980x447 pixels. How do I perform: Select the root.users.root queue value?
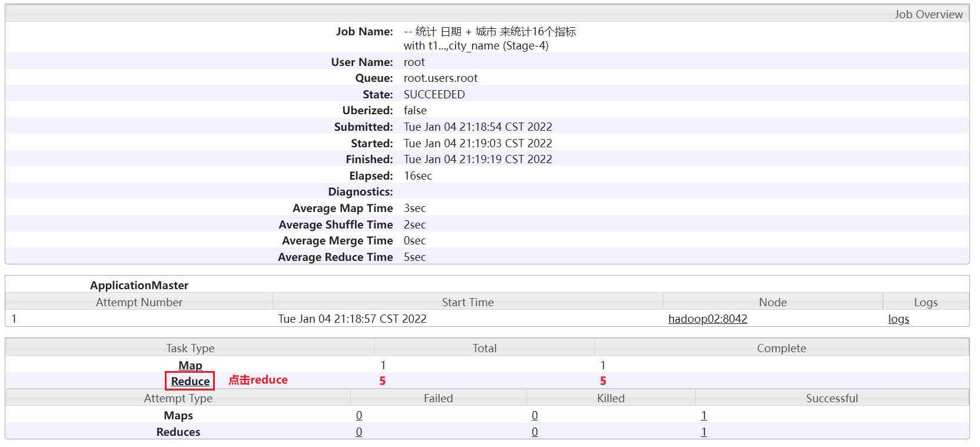(x=440, y=78)
